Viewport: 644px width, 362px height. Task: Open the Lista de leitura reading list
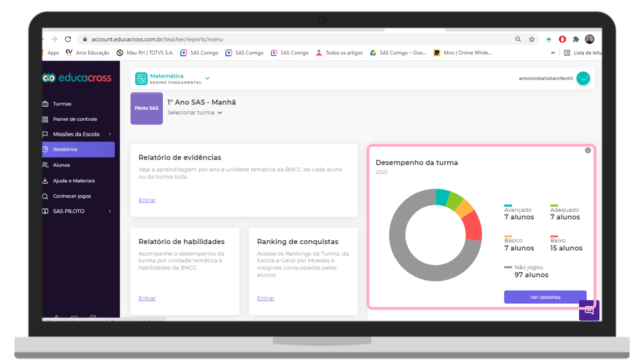[x=583, y=53]
